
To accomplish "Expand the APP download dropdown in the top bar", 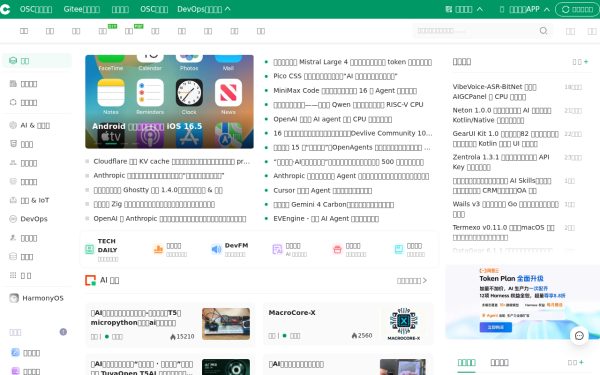I will click(525, 9).
